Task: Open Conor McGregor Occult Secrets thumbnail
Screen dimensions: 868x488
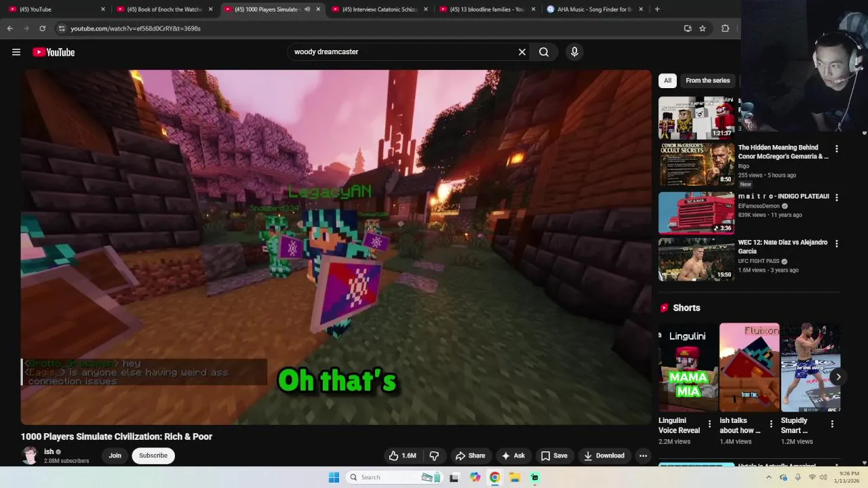Action: coord(696,164)
